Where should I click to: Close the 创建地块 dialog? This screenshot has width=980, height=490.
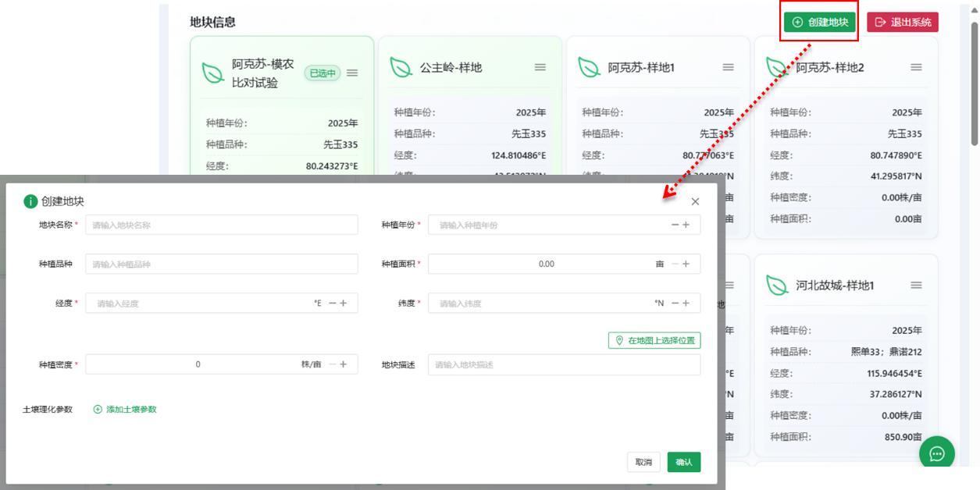pos(695,201)
